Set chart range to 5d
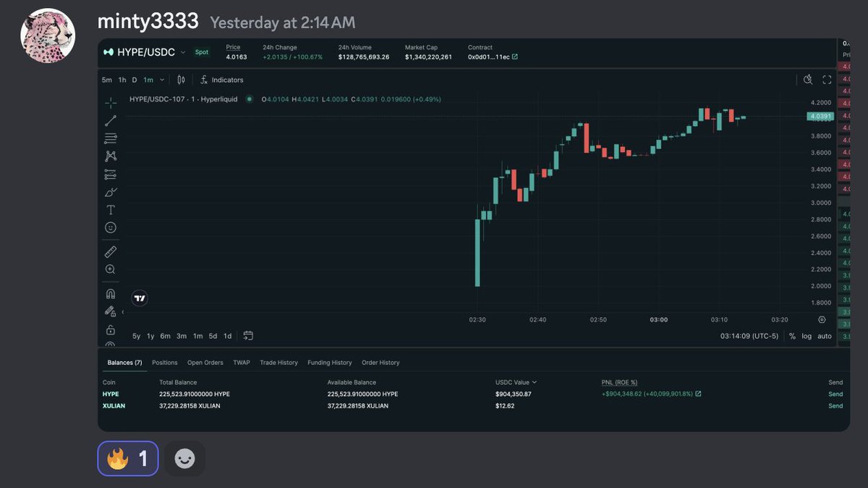The width and height of the screenshot is (868, 488). pos(213,336)
